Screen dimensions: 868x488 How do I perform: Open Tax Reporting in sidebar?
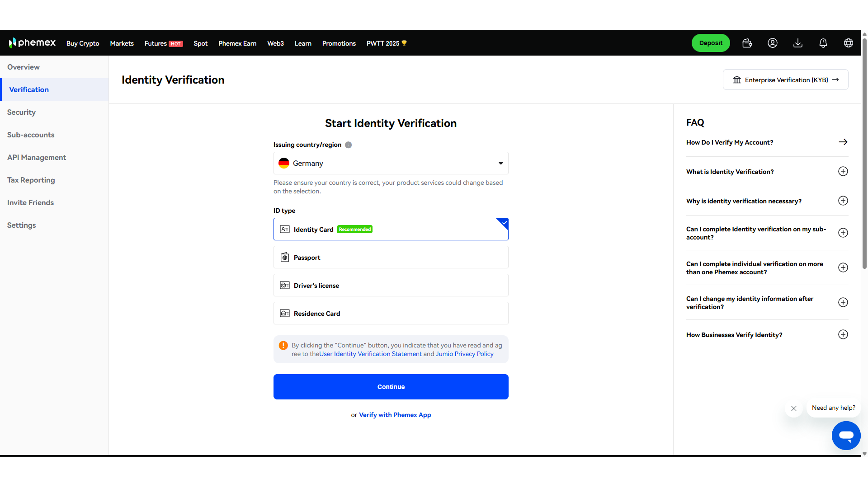(54, 180)
